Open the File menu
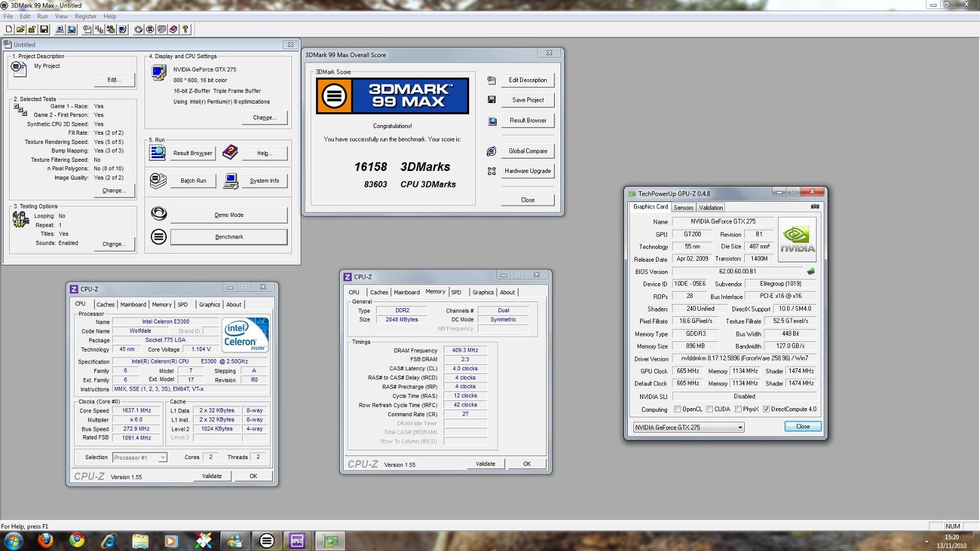 click(x=8, y=16)
